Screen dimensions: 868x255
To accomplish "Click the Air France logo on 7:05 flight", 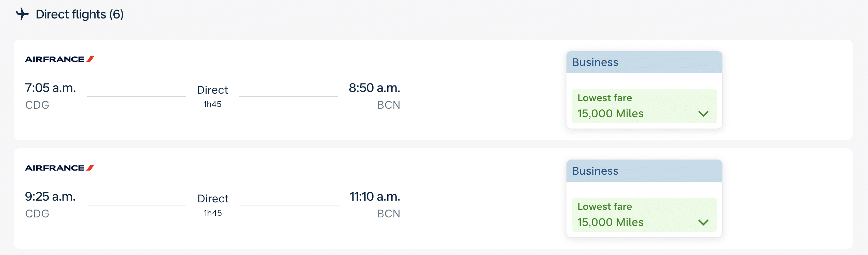I will pyautogui.click(x=59, y=59).
